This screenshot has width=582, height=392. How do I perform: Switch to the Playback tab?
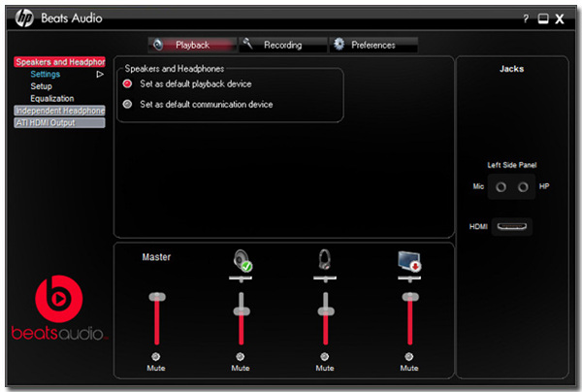[x=192, y=45]
